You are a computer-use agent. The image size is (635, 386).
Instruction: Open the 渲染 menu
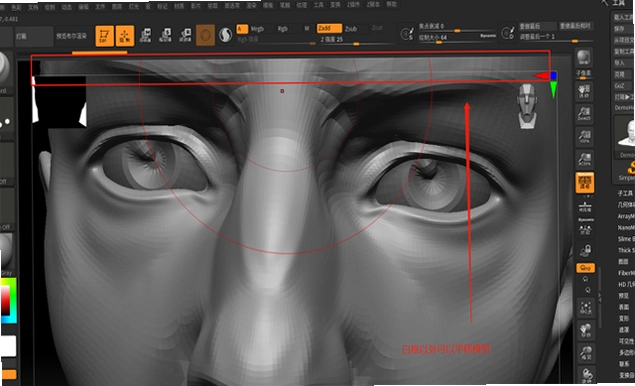(251, 6)
